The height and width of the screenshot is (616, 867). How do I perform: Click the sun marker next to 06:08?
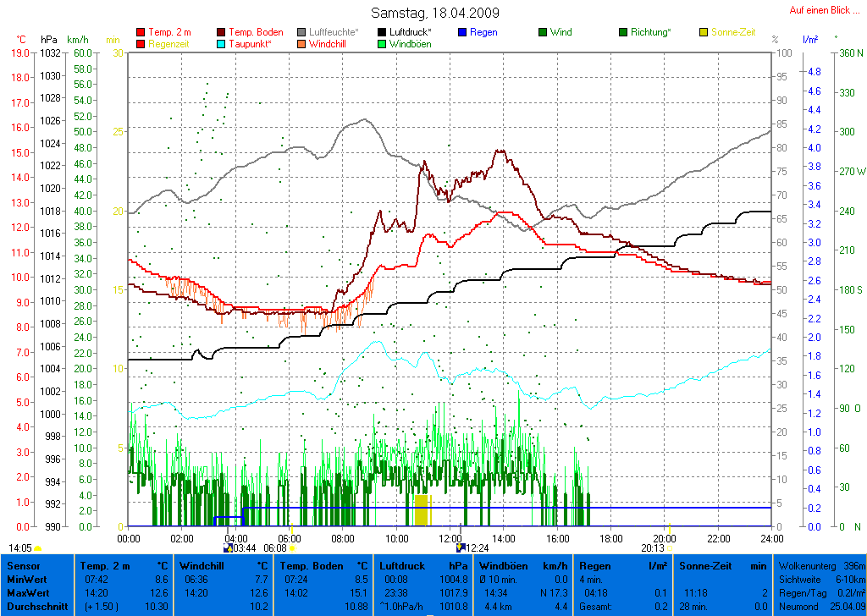[292, 548]
